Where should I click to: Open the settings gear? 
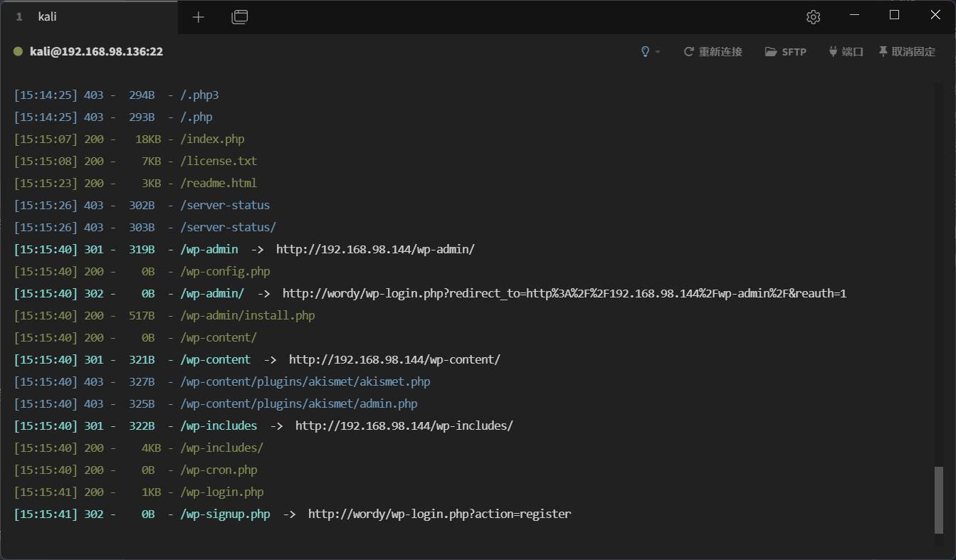(x=814, y=17)
